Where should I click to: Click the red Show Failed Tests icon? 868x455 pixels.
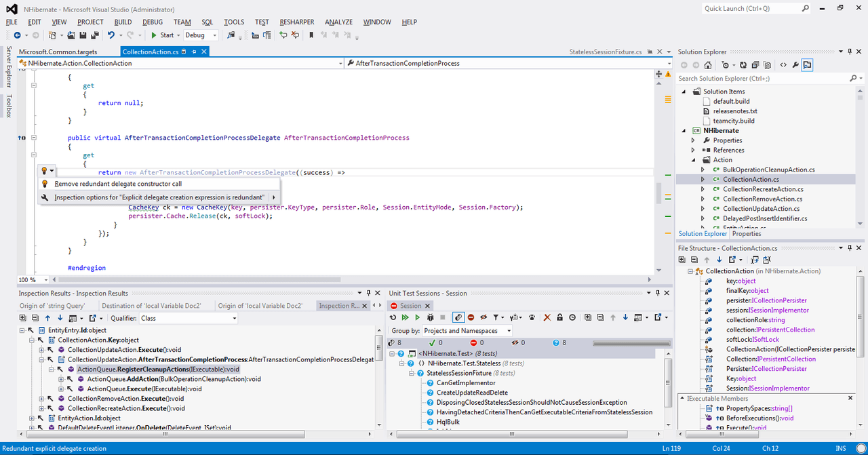(x=471, y=317)
